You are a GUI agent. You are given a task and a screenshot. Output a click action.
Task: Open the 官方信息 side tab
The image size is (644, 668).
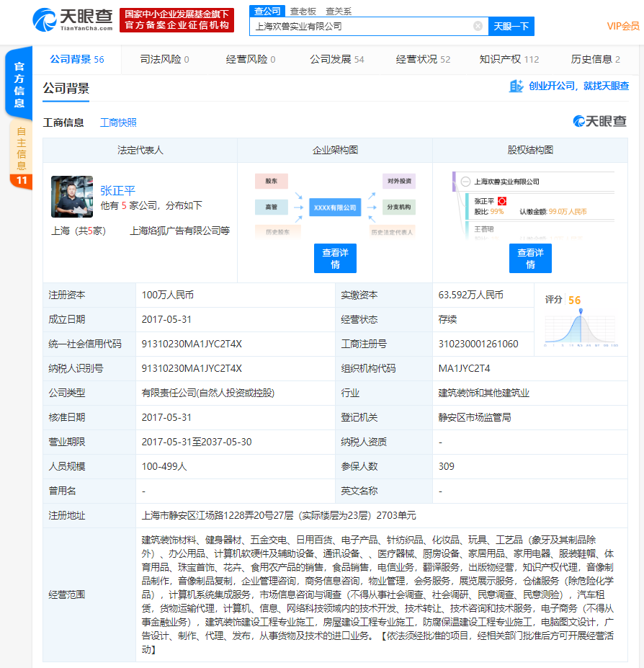[x=19, y=84]
